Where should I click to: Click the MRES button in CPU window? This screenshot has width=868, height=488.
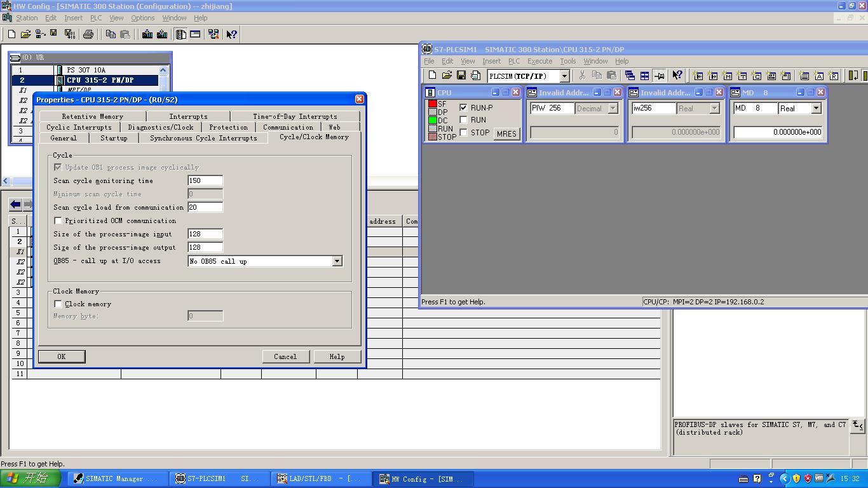tap(506, 133)
